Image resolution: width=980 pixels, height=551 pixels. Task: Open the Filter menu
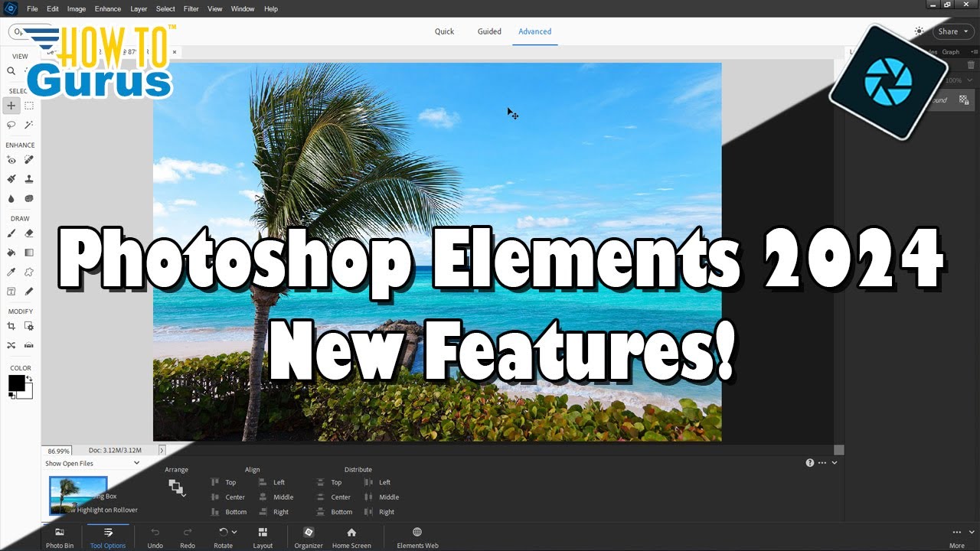tap(191, 9)
